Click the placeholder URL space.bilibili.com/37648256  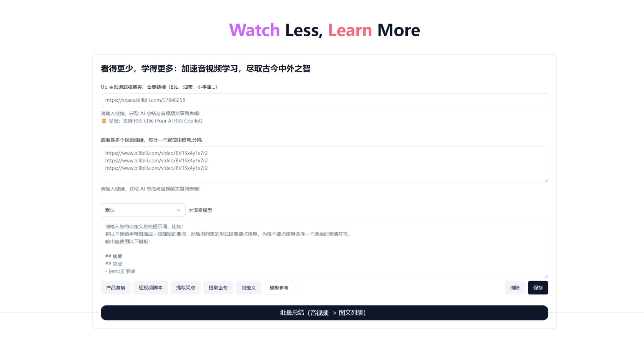145,100
